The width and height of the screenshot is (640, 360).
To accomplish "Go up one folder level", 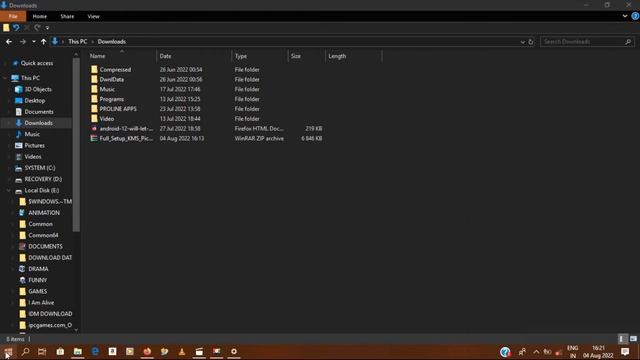I will (43, 42).
